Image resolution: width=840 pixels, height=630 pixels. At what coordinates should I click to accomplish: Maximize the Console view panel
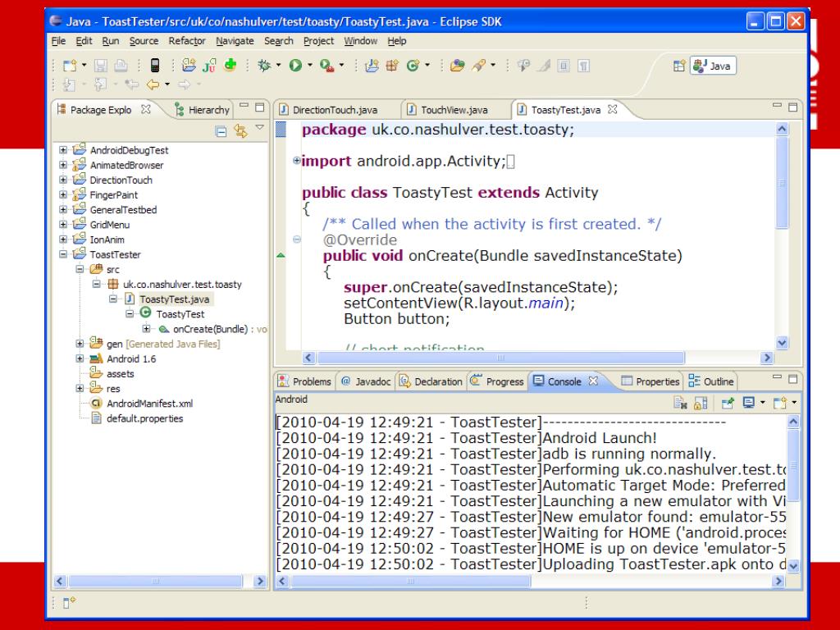click(x=793, y=379)
